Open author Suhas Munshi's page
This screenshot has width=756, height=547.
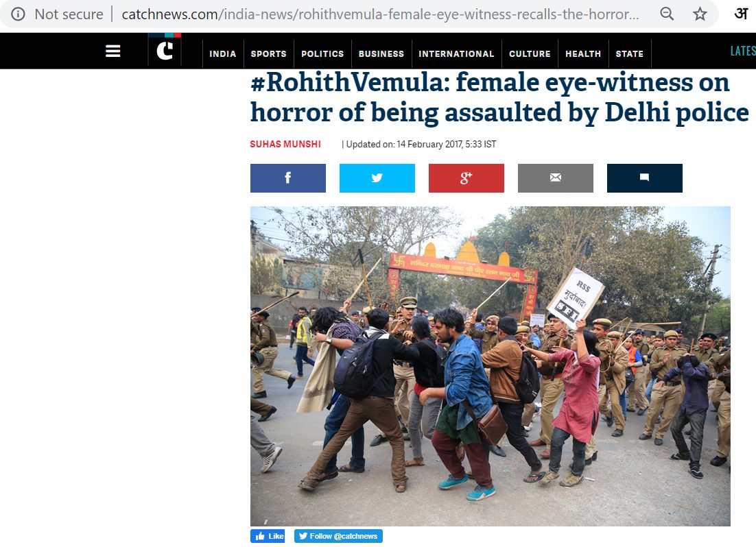coord(285,144)
